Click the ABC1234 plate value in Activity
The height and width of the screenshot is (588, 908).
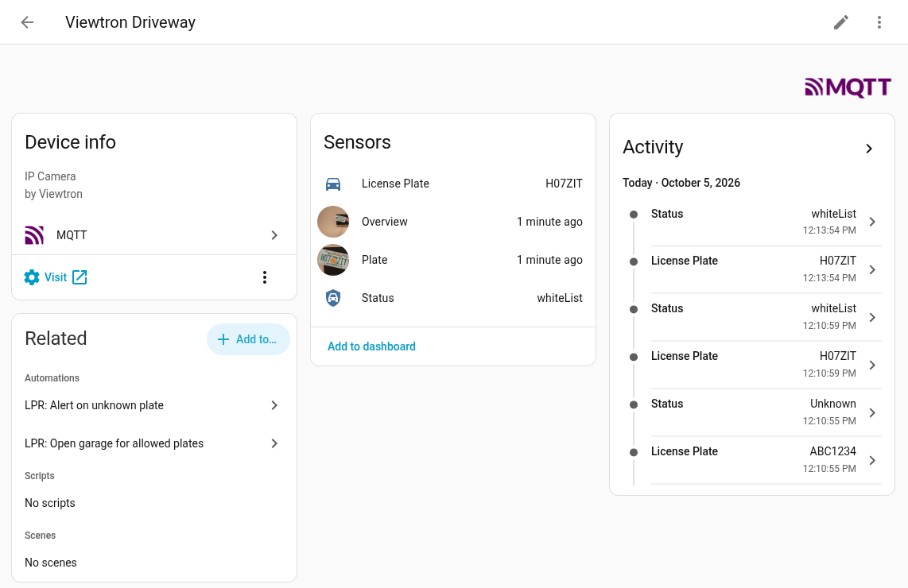(832, 451)
